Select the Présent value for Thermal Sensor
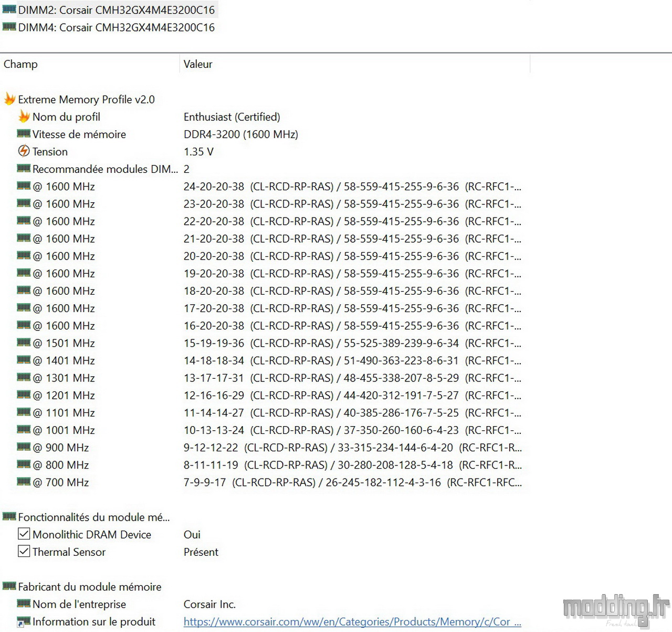672x632 pixels. pos(201,552)
